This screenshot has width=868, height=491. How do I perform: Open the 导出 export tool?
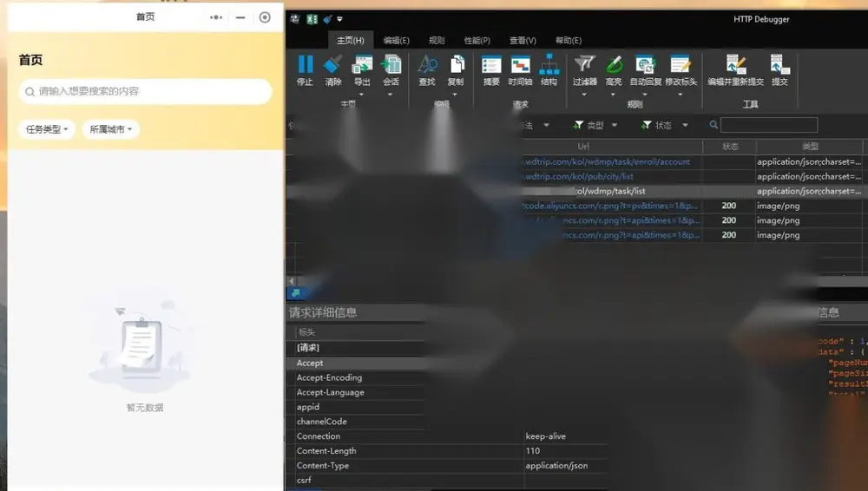(362, 70)
